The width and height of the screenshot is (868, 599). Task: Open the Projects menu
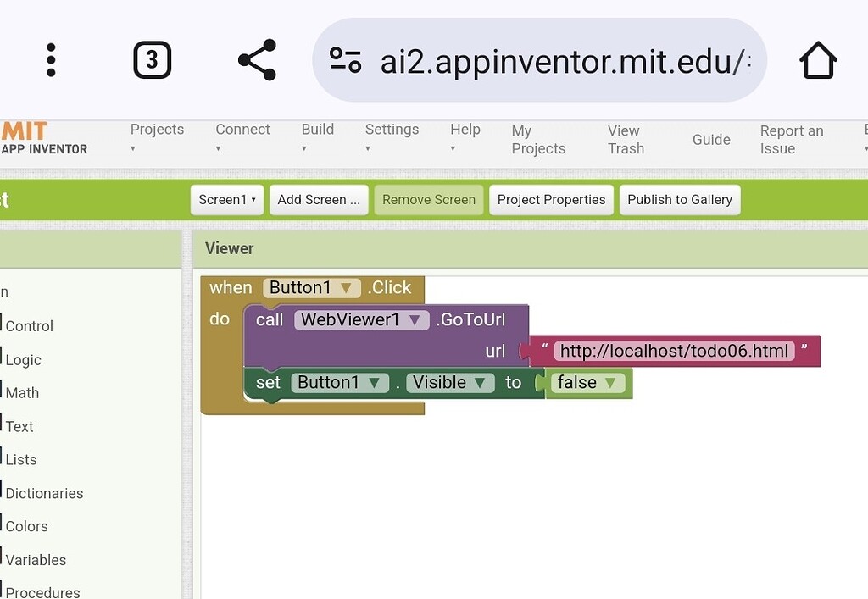157,136
